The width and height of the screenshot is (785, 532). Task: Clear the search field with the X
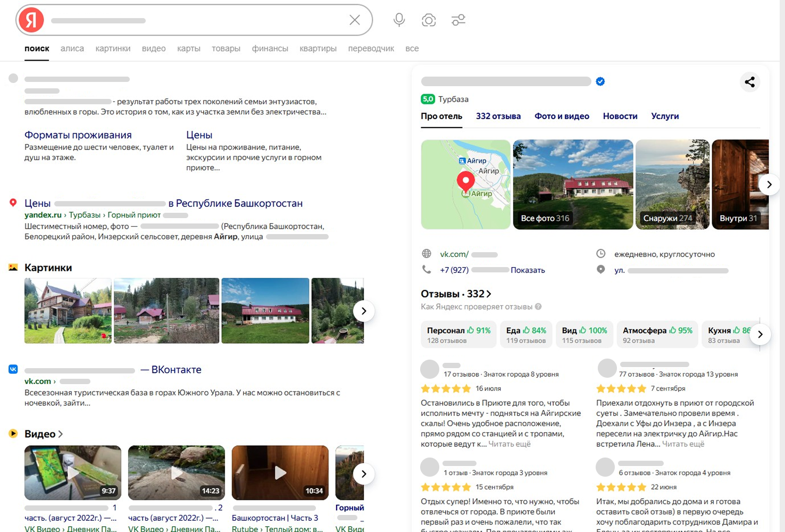(355, 20)
